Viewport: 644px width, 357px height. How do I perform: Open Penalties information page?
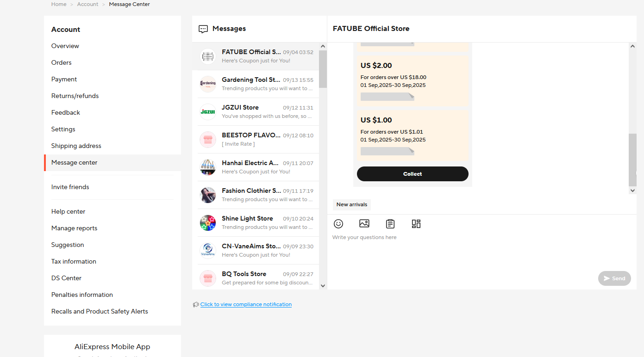(82, 295)
